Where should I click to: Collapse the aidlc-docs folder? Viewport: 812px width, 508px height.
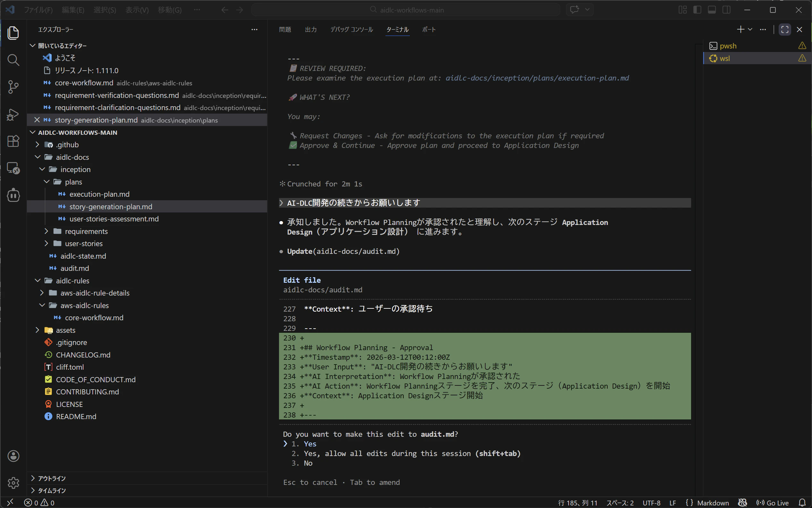[37, 157]
